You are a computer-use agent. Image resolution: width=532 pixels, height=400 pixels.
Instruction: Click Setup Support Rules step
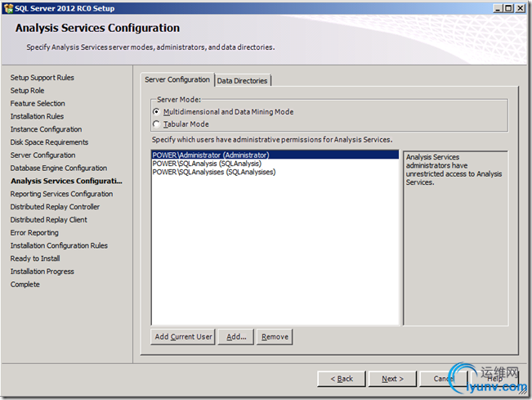click(42, 78)
